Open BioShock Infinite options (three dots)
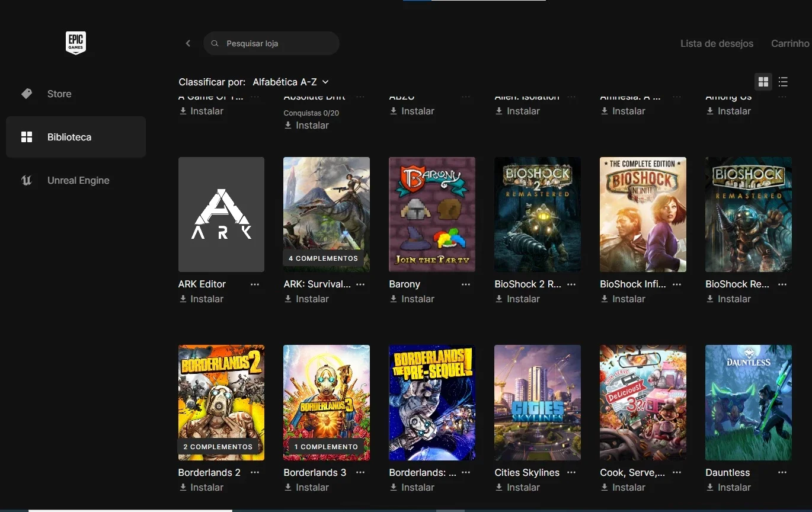The height and width of the screenshot is (512, 812). tap(677, 284)
